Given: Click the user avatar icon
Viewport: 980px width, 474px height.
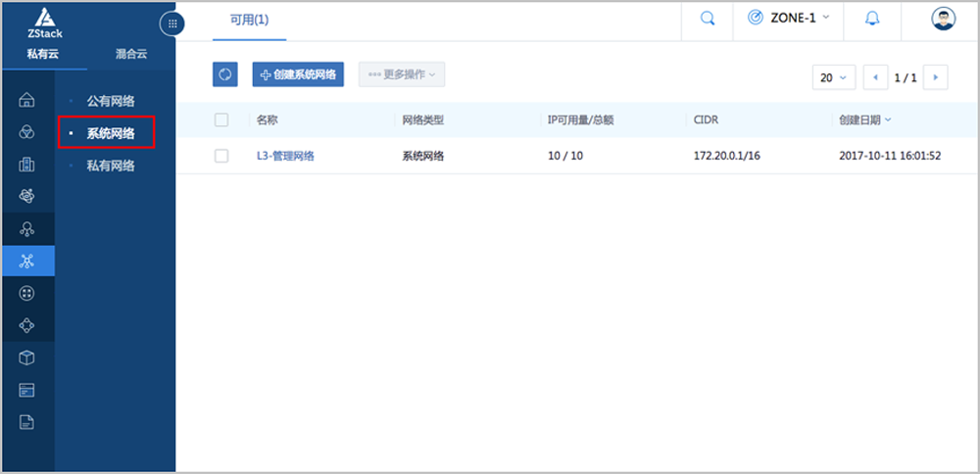Looking at the screenshot, I should (x=943, y=19).
